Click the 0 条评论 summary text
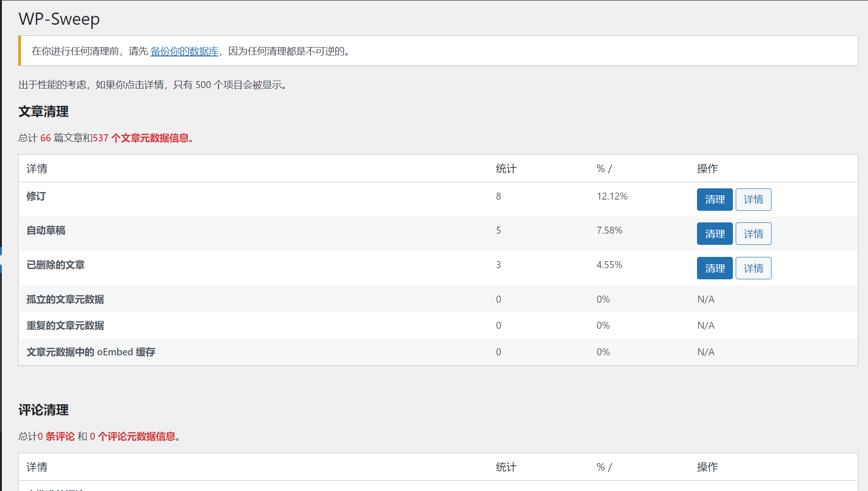The height and width of the screenshot is (491, 868). coord(56,436)
